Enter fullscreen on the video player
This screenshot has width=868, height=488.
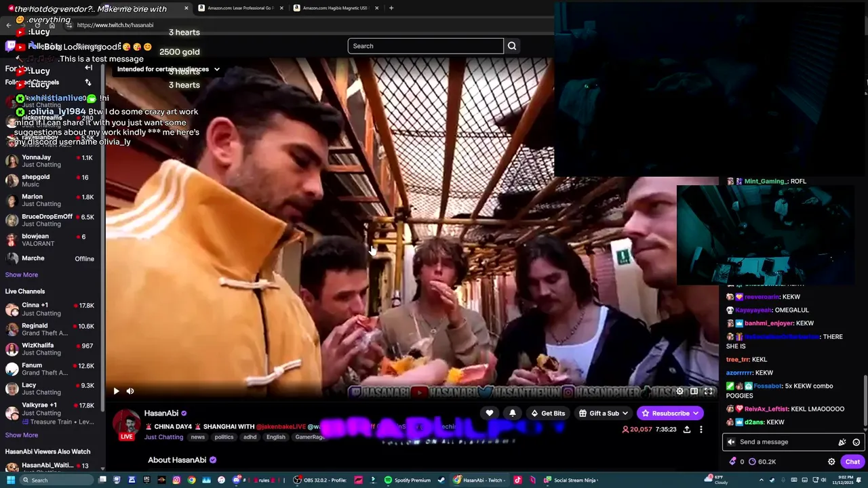(708, 391)
